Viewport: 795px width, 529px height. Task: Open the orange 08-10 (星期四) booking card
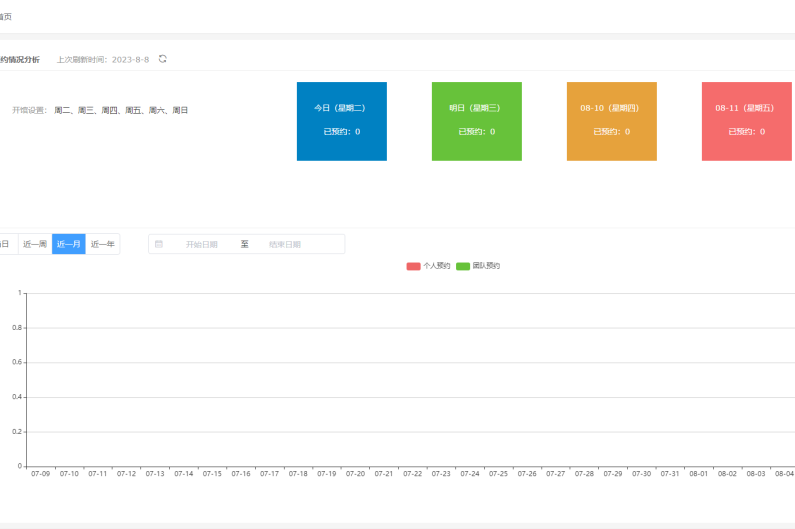tap(611, 121)
